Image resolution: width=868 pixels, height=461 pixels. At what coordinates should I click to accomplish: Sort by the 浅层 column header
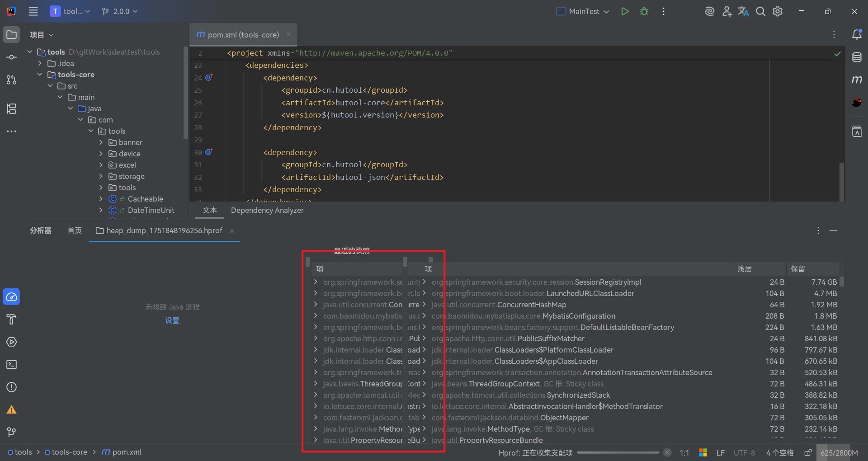tap(759, 269)
